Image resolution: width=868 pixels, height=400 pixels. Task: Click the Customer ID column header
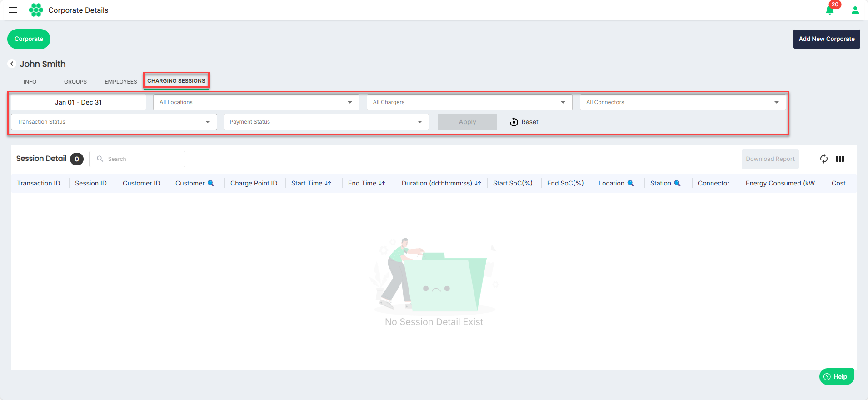click(141, 183)
